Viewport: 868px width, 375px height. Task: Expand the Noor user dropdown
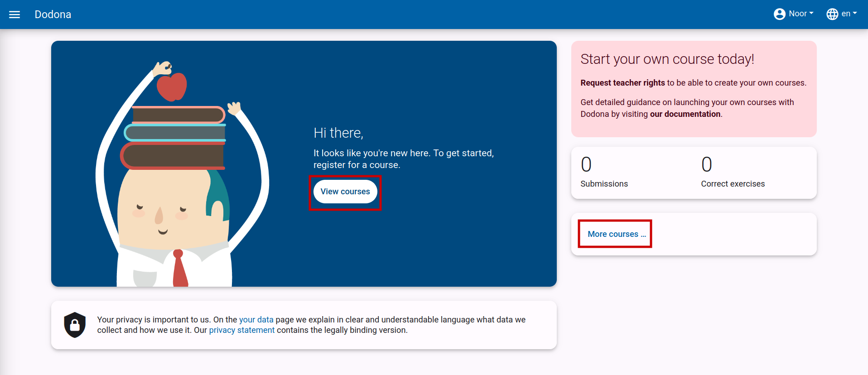(x=794, y=14)
